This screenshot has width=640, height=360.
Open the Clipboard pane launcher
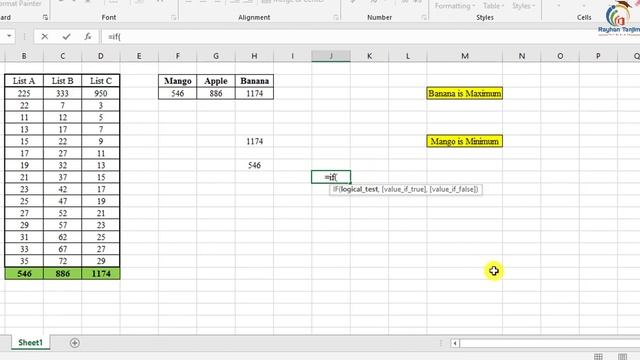(x=45, y=18)
